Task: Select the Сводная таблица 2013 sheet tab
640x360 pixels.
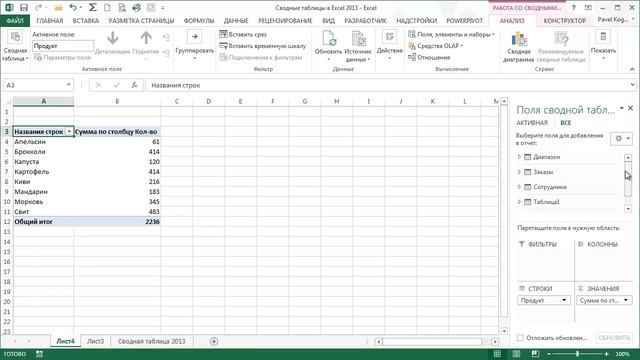Action: click(151, 341)
